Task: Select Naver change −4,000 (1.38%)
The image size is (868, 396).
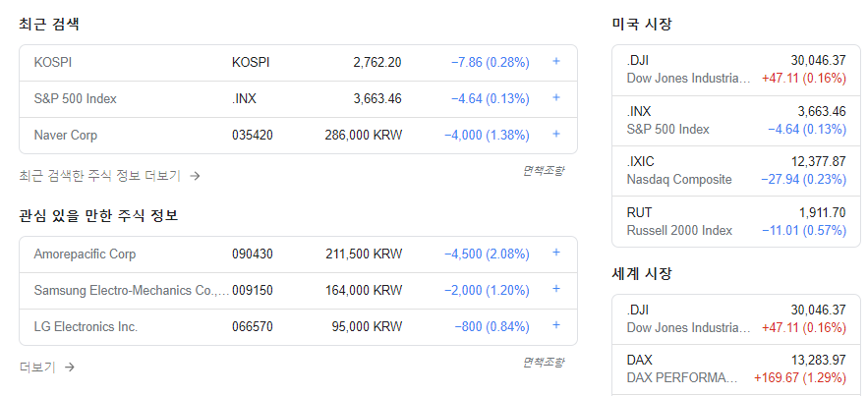Action: (487, 136)
